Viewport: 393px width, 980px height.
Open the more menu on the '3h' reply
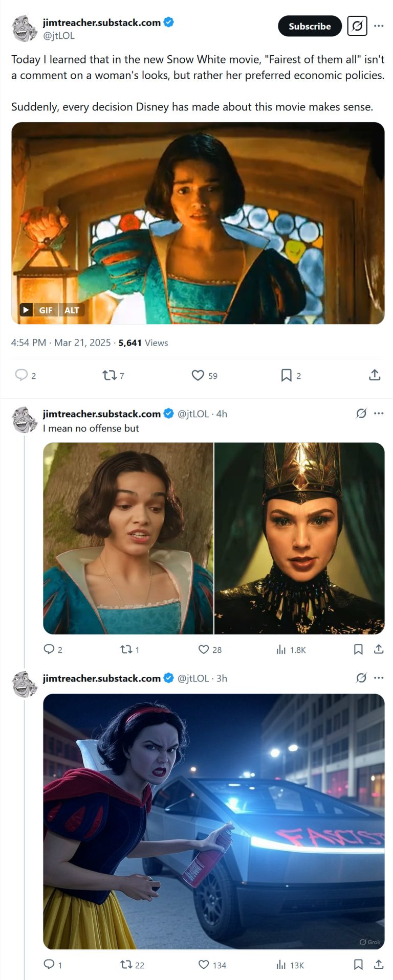pyautogui.click(x=379, y=678)
